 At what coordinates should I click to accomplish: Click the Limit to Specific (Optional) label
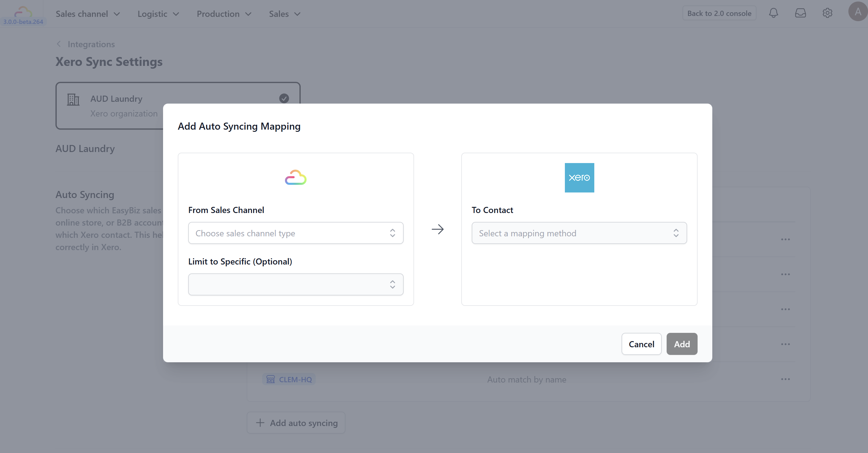(240, 261)
